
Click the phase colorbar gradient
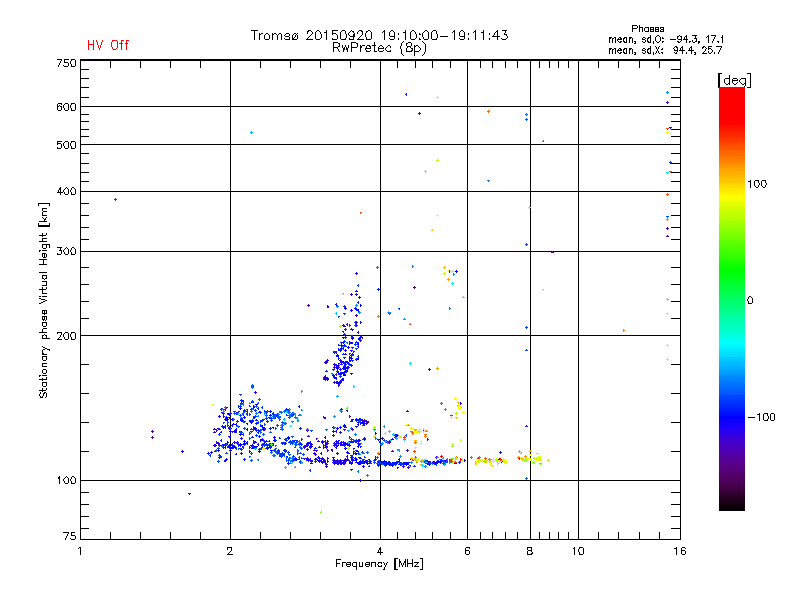pos(732,299)
